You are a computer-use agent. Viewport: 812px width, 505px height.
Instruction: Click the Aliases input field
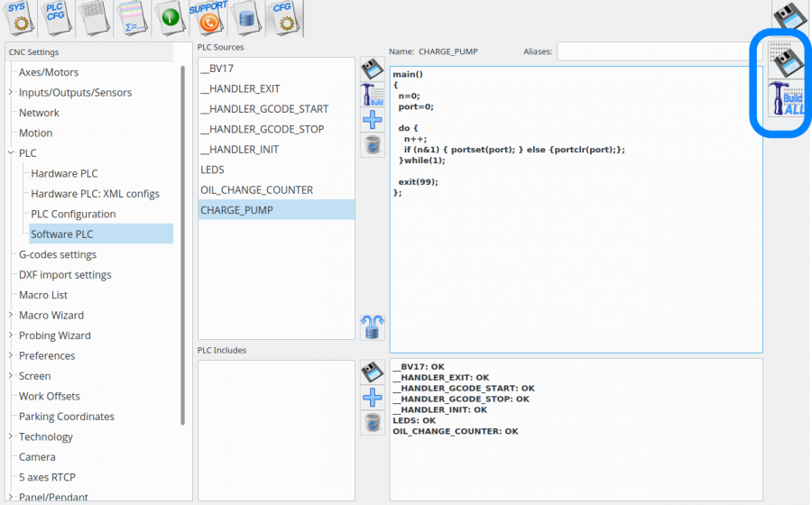click(x=658, y=51)
